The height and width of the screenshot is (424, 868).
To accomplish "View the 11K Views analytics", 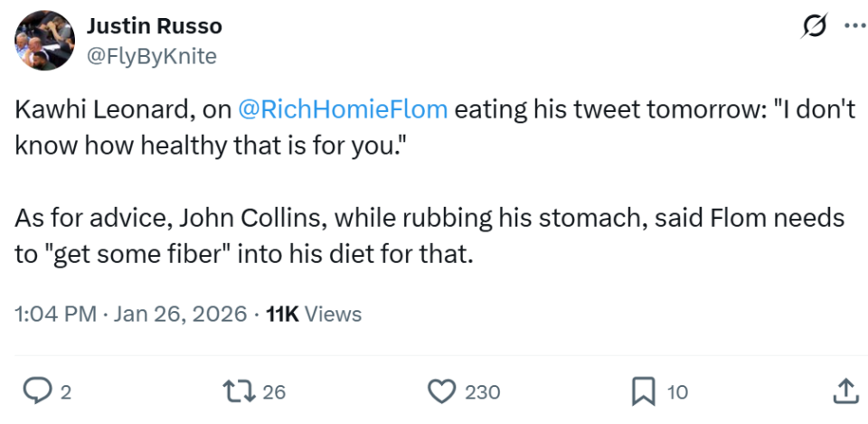I will (x=314, y=314).
